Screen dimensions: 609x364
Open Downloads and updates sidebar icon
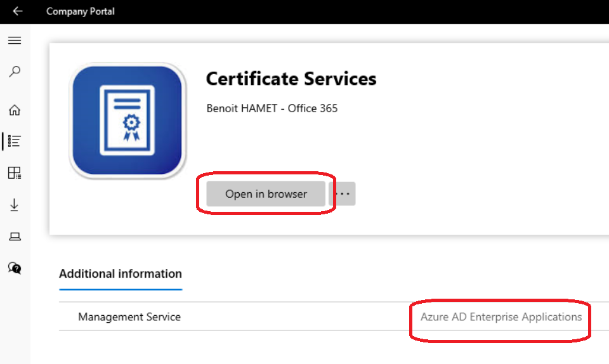(x=15, y=205)
